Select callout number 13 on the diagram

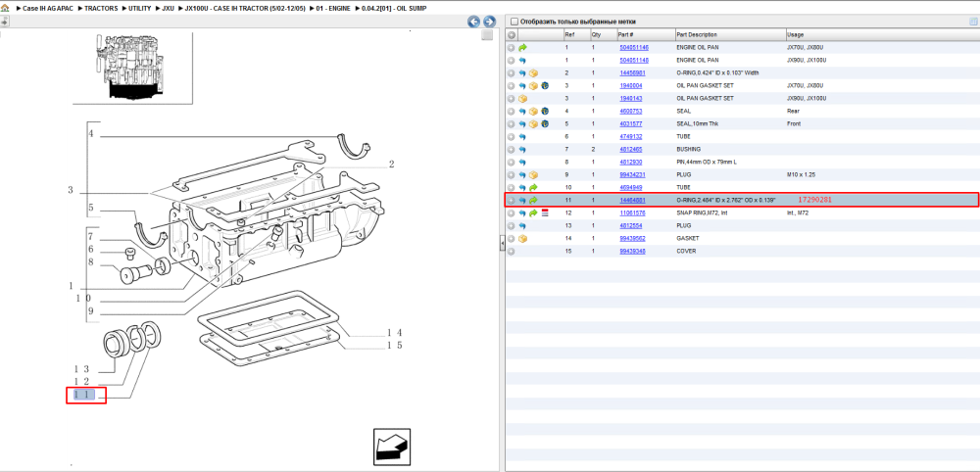[82, 369]
